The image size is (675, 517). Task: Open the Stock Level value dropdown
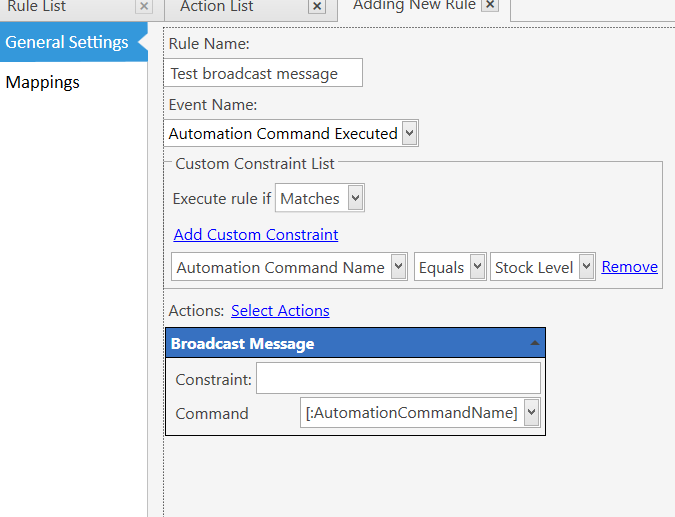coord(586,267)
